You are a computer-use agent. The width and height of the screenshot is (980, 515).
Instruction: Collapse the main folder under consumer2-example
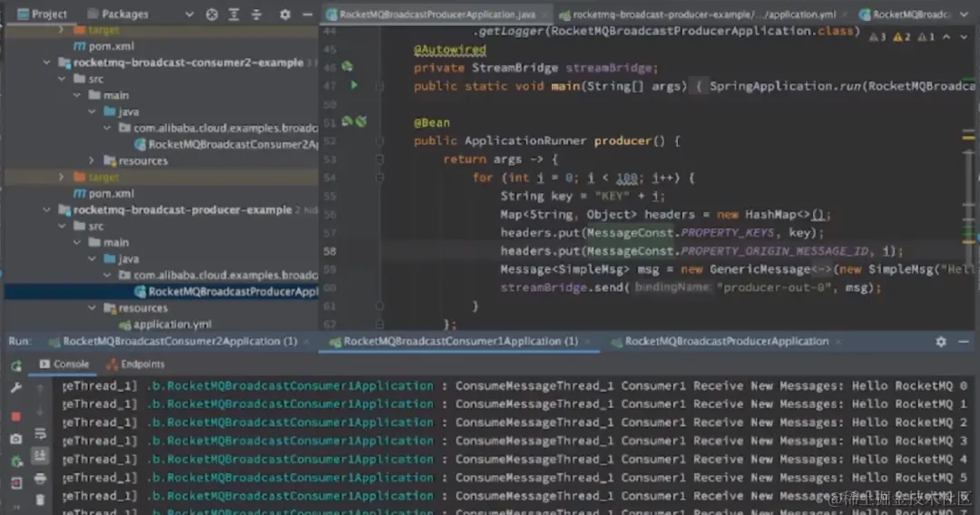(x=77, y=95)
